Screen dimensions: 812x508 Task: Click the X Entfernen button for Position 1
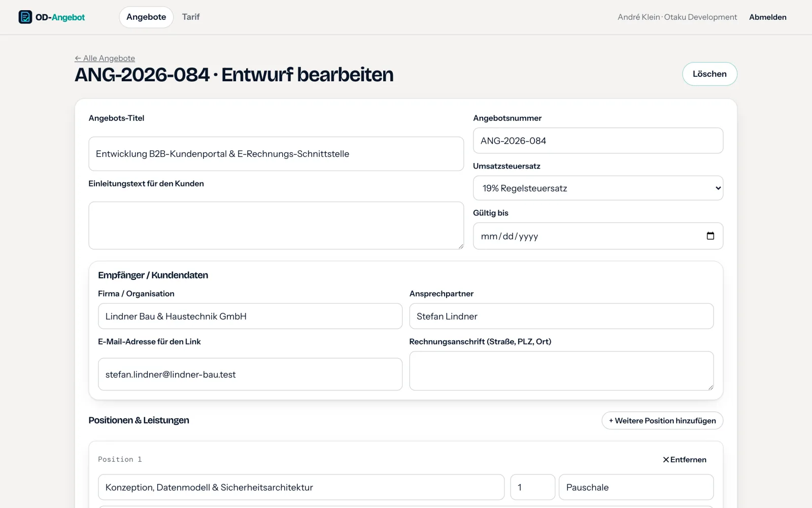[684, 459]
